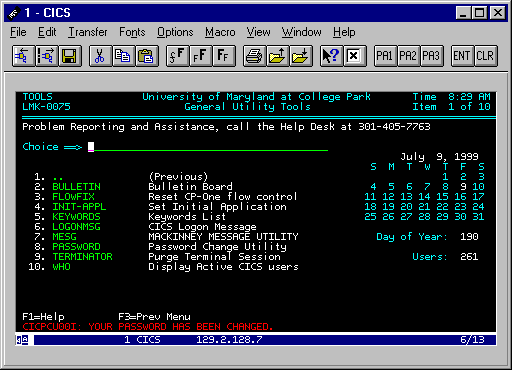Click the MESG menu entry
512x370 pixels.
click(x=64, y=237)
